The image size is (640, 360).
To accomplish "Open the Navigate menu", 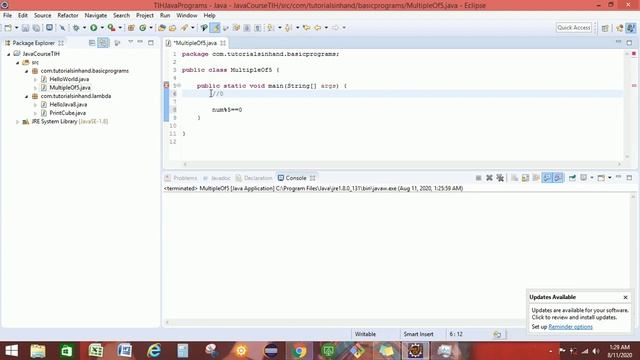I will click(x=96, y=15).
